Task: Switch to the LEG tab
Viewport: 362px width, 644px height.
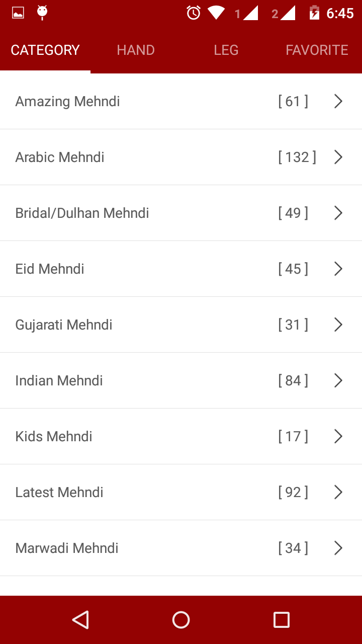Action: point(226,50)
